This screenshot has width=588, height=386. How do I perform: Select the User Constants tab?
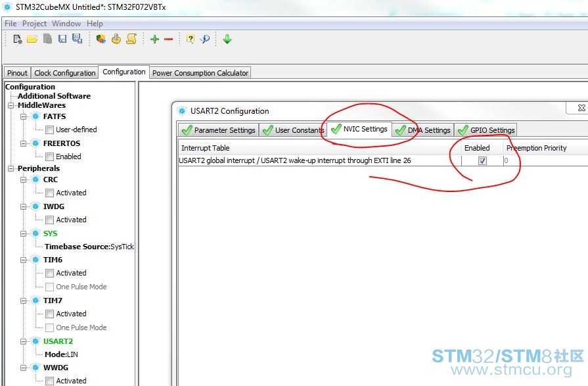293,130
